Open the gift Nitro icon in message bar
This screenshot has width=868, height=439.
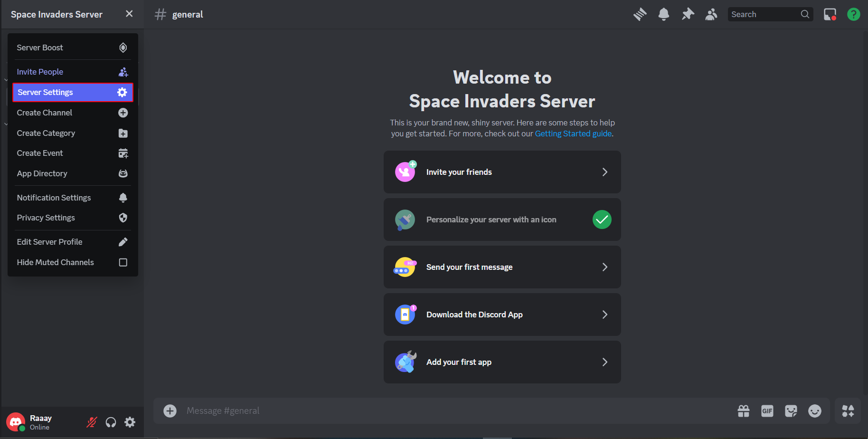coord(744,411)
